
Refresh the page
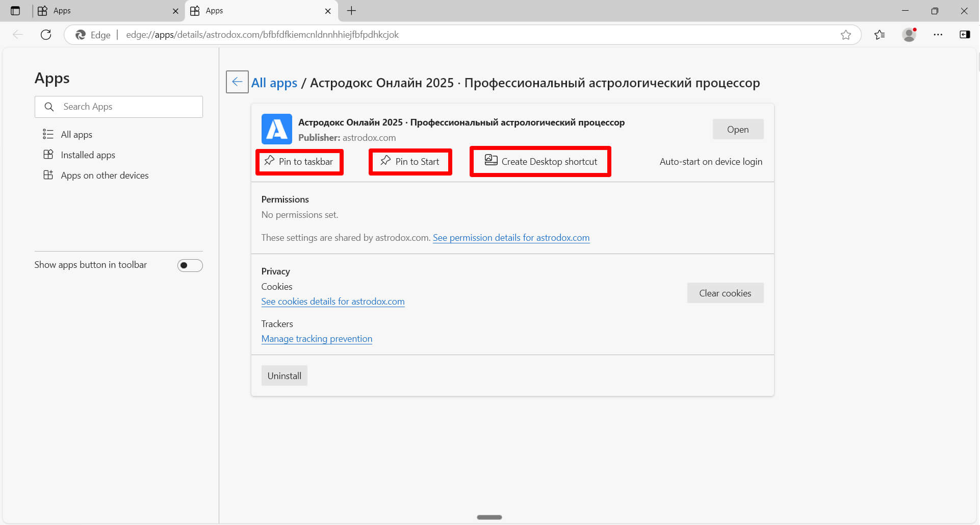click(x=46, y=35)
